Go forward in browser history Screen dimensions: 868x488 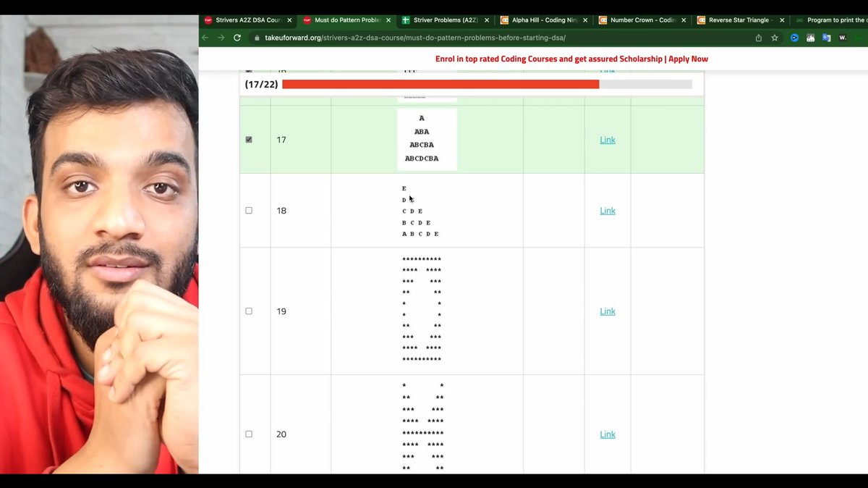[x=221, y=38]
